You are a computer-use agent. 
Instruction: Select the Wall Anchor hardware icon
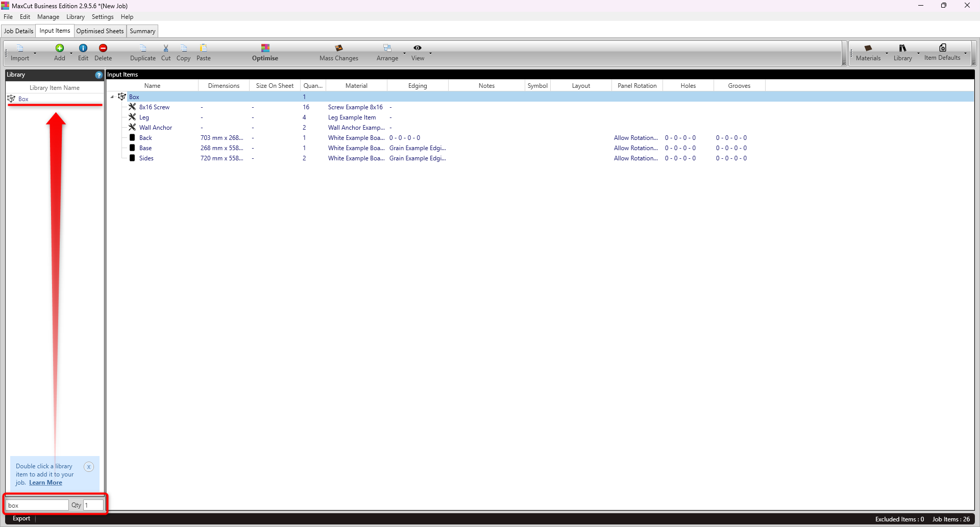132,127
